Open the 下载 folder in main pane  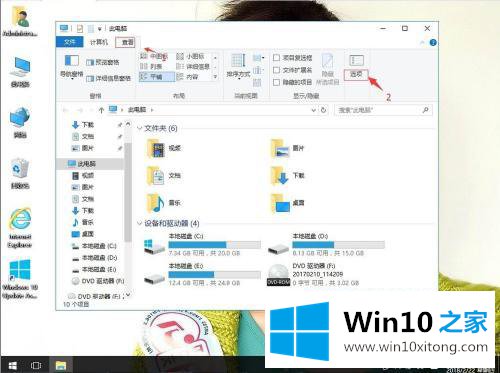287,176
